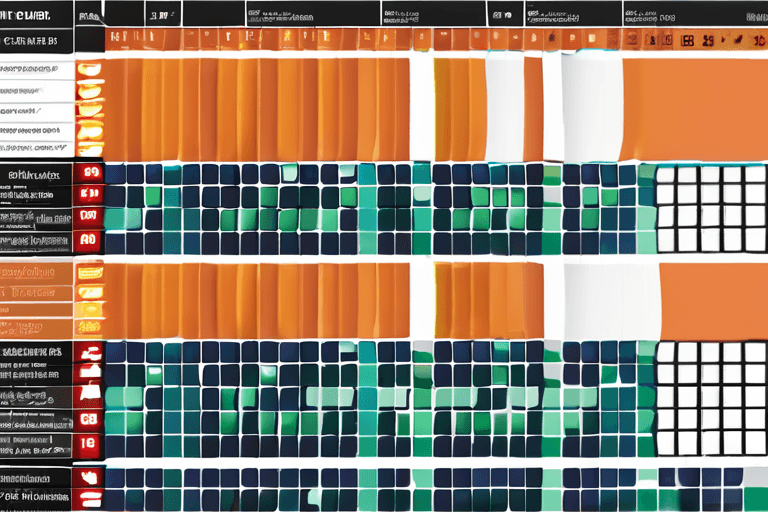Viewport: 768px width, 512px height.
Task: Toggle the first white cell in the lower-right grid
Action: (x=665, y=351)
